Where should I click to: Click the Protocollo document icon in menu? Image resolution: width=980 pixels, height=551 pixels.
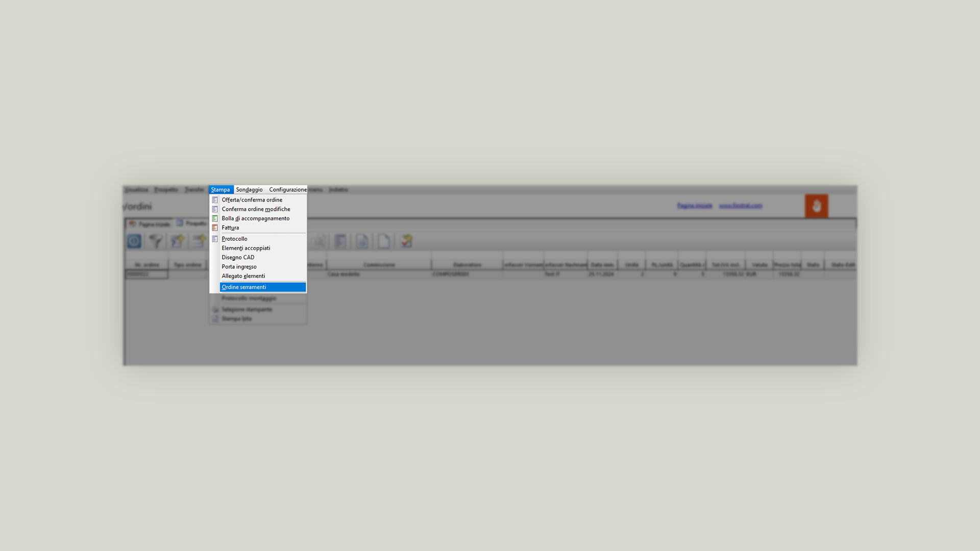click(215, 239)
